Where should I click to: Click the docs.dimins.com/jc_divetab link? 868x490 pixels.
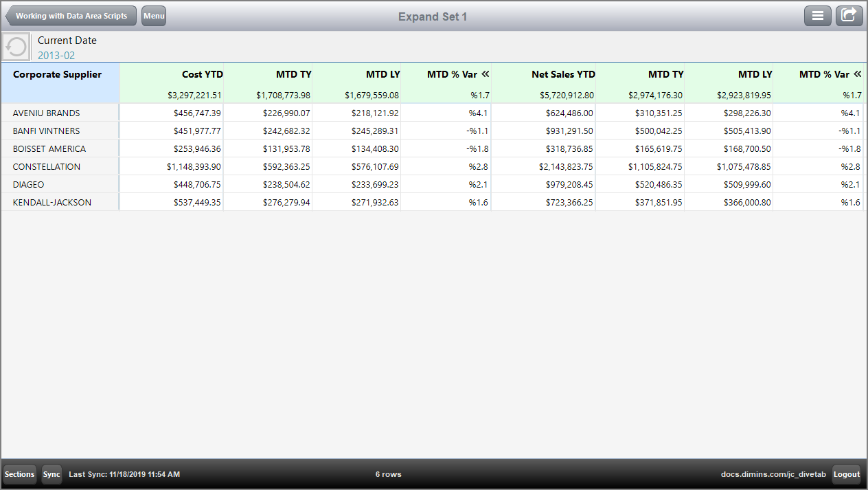point(773,474)
